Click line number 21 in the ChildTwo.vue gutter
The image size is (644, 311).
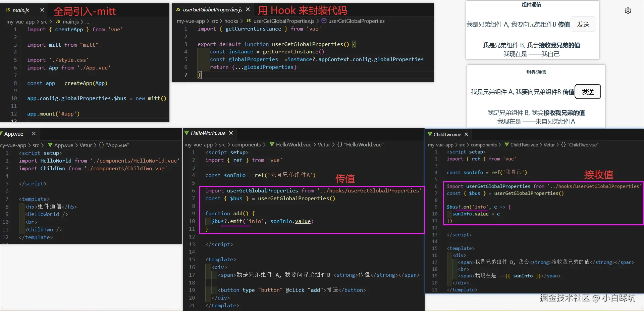[x=435, y=290]
